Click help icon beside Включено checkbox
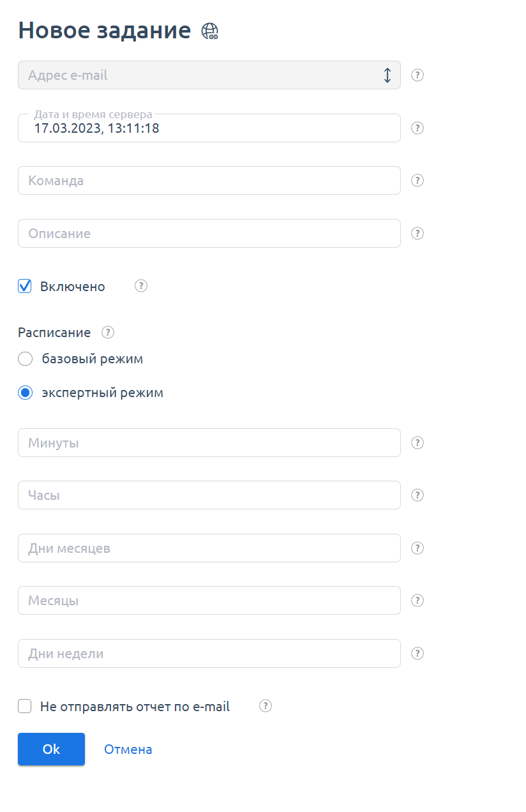The image size is (526, 812). (141, 286)
